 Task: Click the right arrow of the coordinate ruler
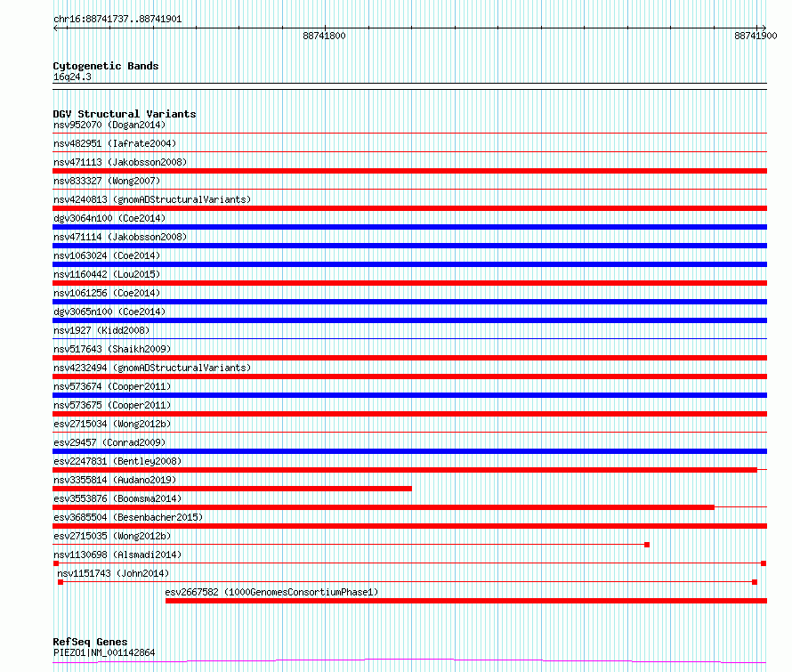763,28
